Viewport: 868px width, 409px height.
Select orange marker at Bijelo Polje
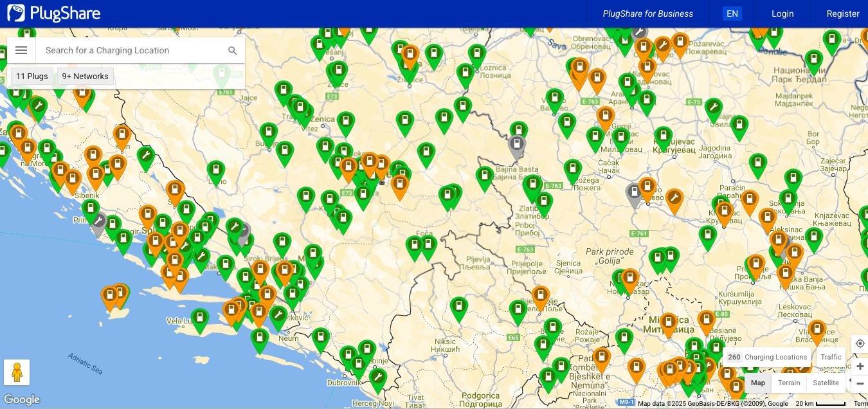click(x=541, y=298)
